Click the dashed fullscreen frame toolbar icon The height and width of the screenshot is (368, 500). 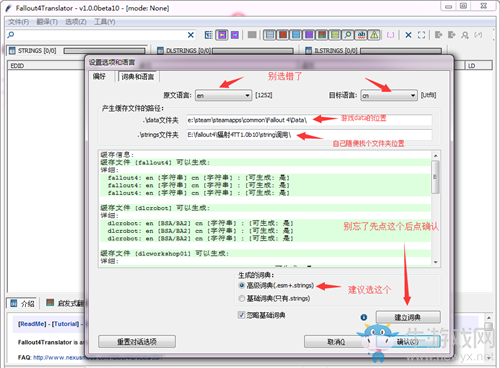421,35
